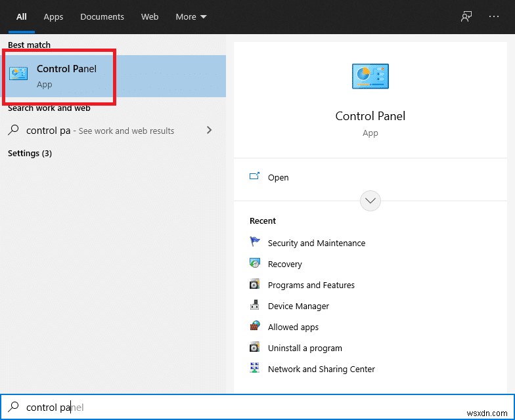Click the Device Manager icon
Screen dimensions: 515x420
click(255, 304)
